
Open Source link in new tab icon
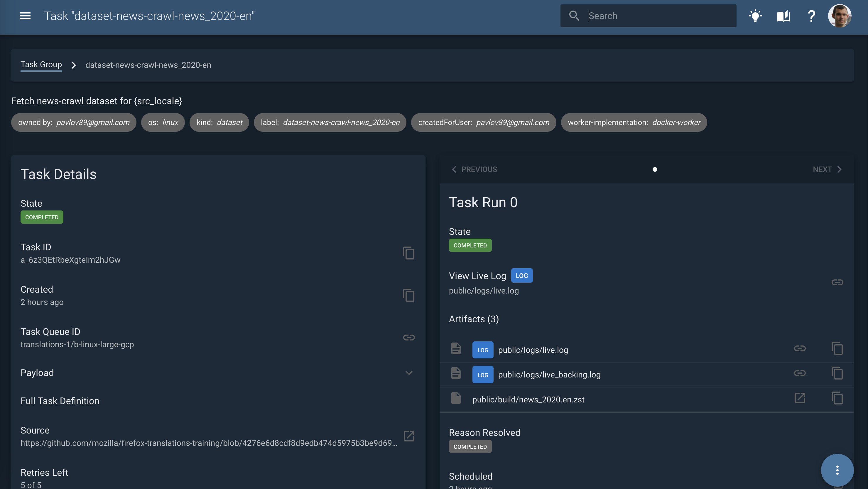pyautogui.click(x=409, y=436)
